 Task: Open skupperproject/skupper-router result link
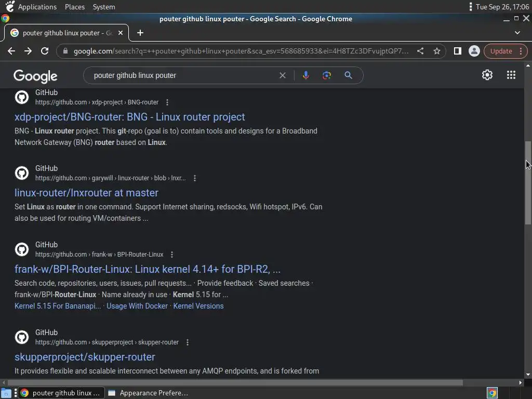point(85,357)
